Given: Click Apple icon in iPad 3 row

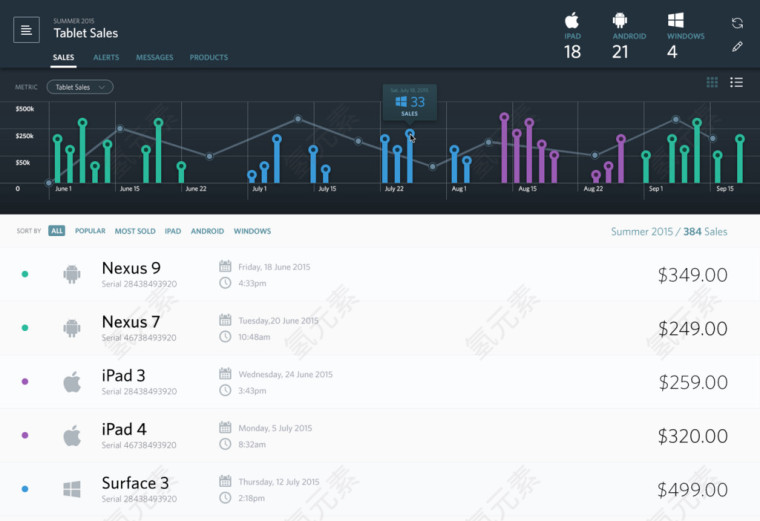Looking at the screenshot, I should [x=72, y=382].
